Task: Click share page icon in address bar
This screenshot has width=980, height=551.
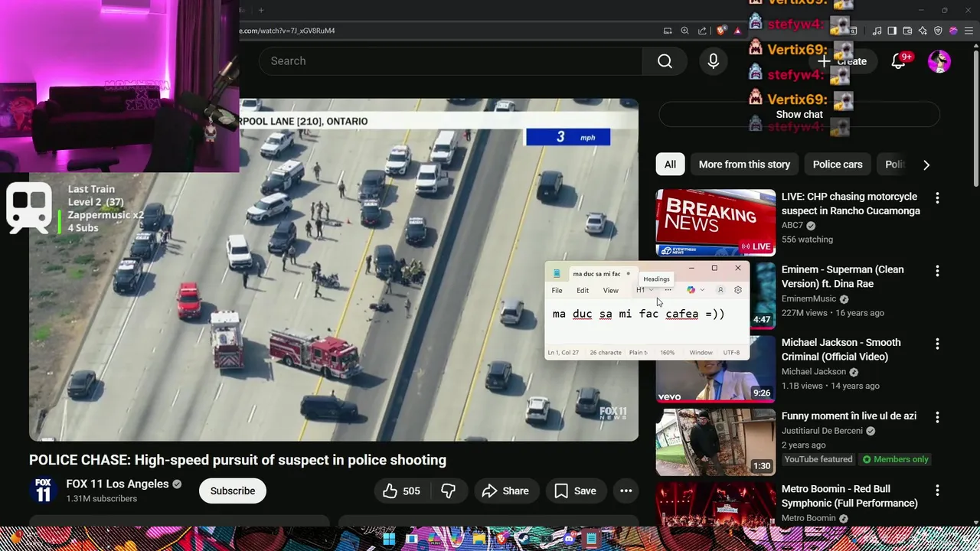Action: [x=702, y=31]
